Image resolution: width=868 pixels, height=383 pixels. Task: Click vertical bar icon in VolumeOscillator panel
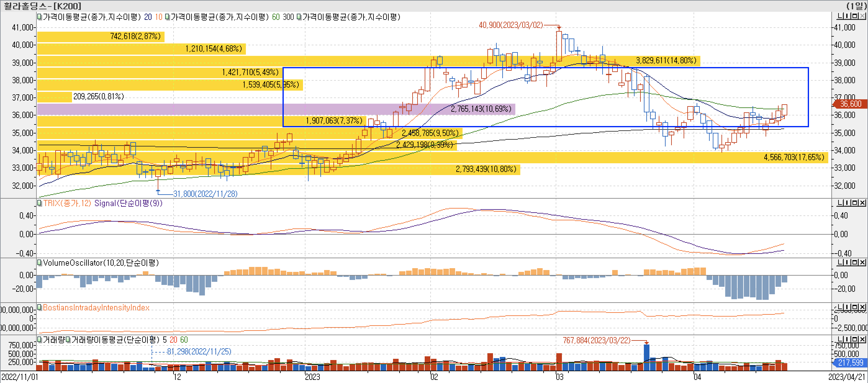click(848, 262)
